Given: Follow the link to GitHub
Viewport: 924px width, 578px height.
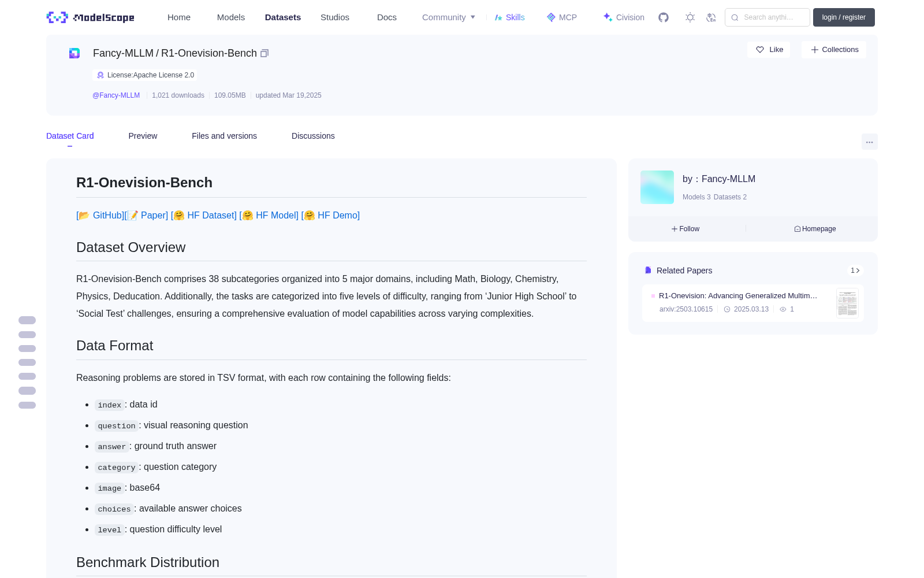Looking at the screenshot, I should pyautogui.click(x=100, y=215).
